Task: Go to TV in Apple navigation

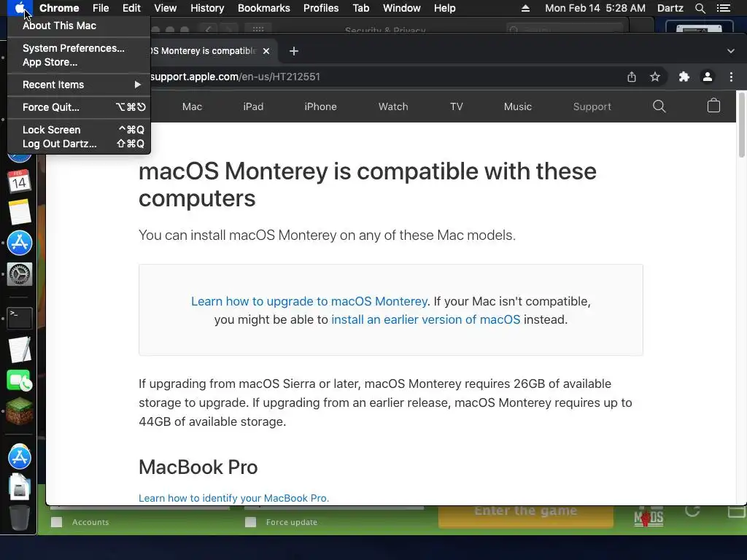Action: point(457,106)
